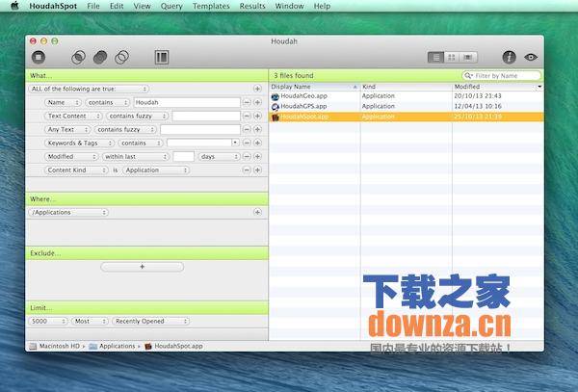Open the 'days' unit dropdown
The image size is (578, 392).
point(219,157)
